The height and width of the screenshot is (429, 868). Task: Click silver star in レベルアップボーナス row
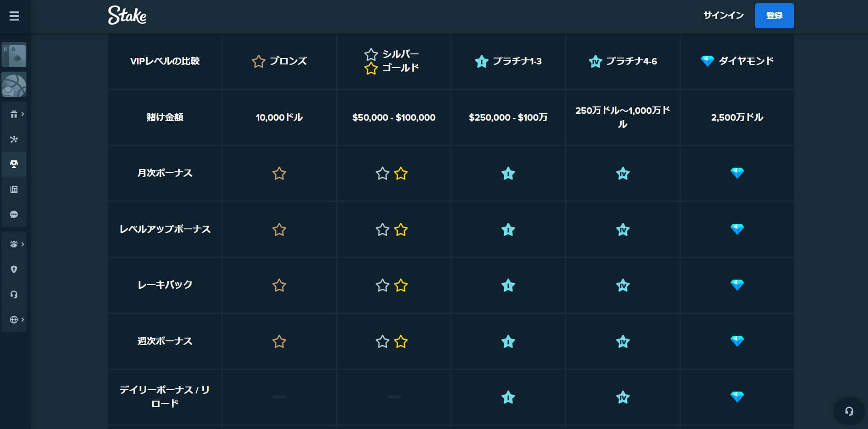coord(383,230)
